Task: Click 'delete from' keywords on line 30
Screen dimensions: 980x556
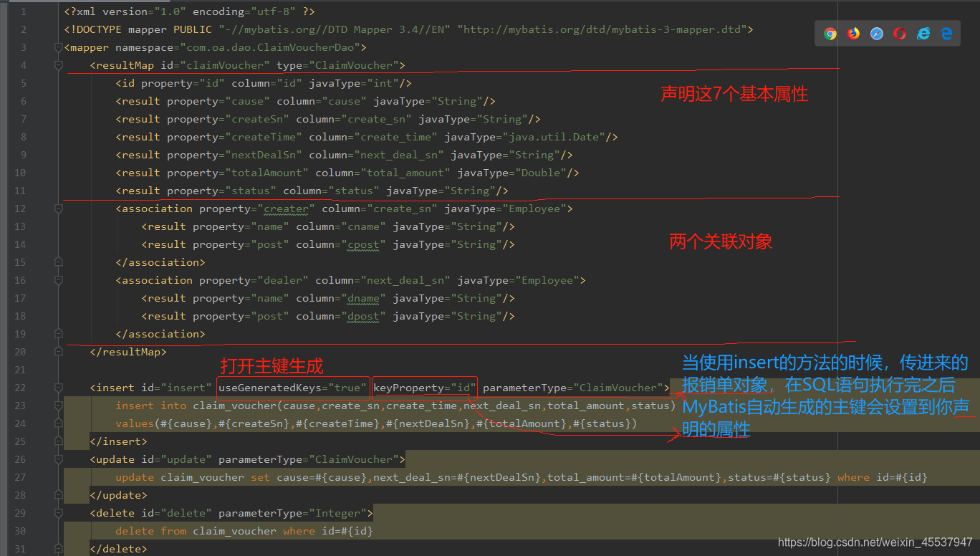Action: pos(151,531)
